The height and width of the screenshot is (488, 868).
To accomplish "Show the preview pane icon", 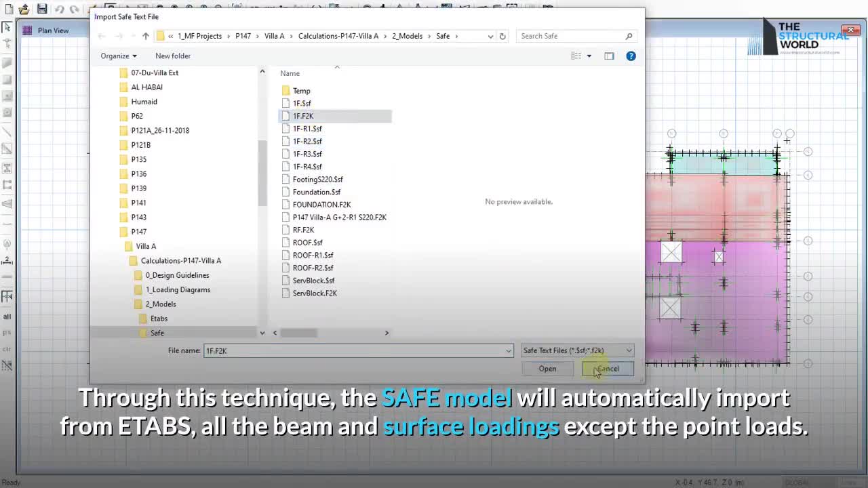I will pos(609,56).
